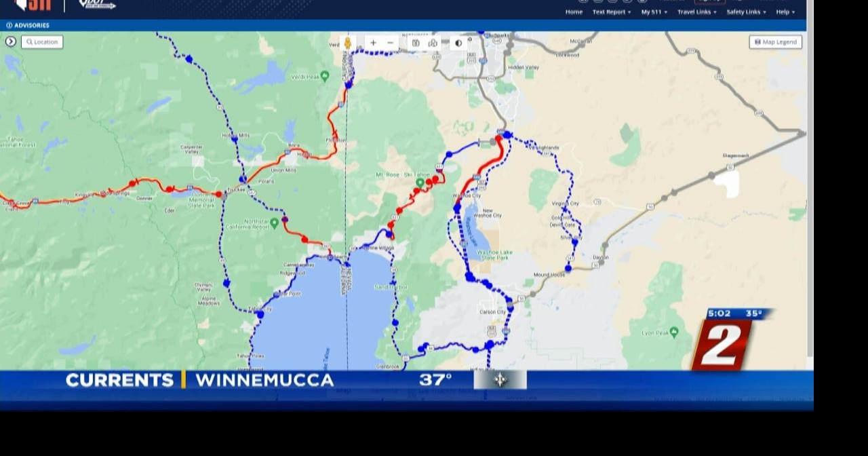Image resolution: width=868 pixels, height=456 pixels.
Task: Select the Home menu item
Action: pyautogui.click(x=574, y=12)
